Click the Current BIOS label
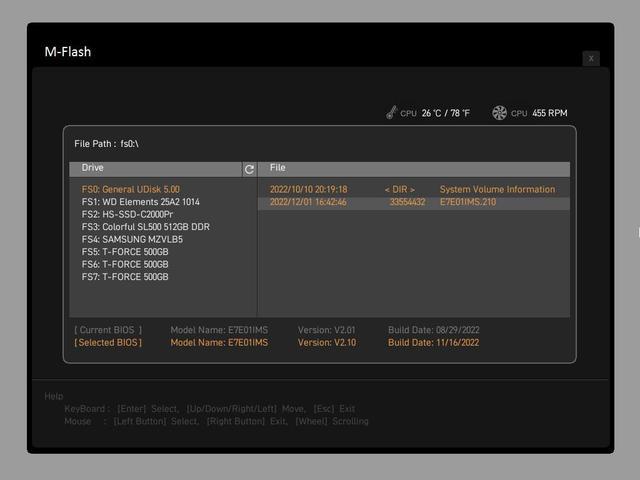 pos(108,330)
